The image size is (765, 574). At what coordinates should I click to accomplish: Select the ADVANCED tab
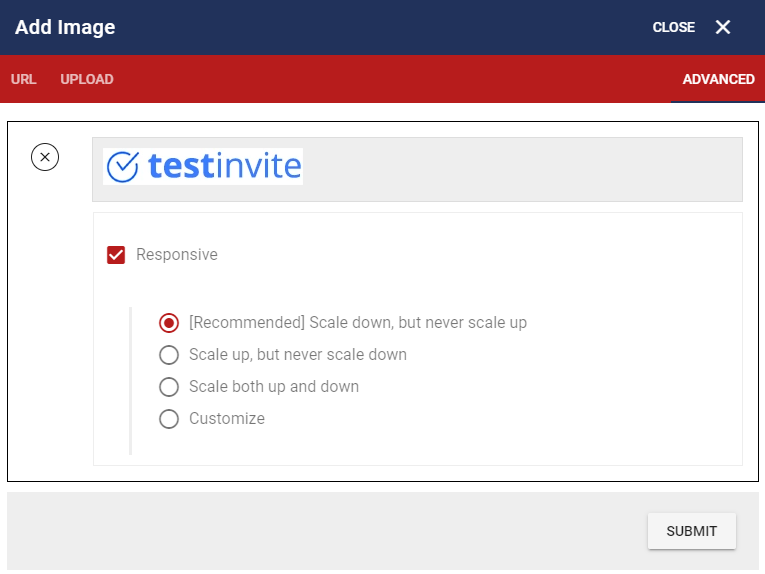click(718, 79)
